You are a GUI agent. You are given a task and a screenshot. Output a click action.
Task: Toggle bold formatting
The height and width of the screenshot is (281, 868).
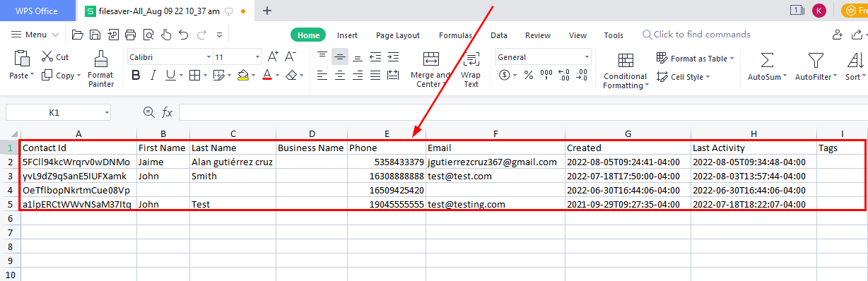coord(136,75)
